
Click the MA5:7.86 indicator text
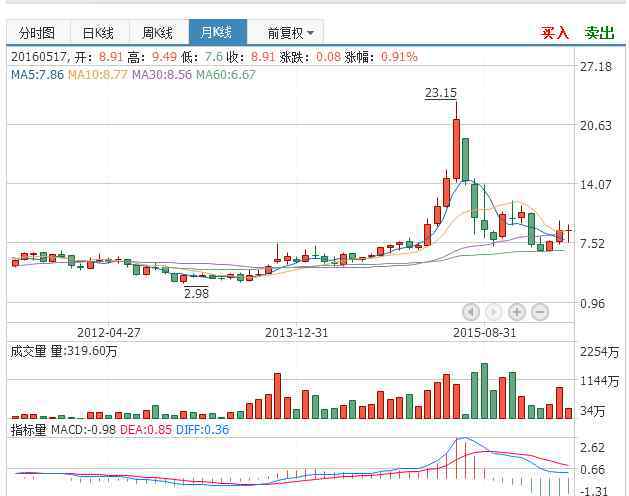[x=37, y=75]
